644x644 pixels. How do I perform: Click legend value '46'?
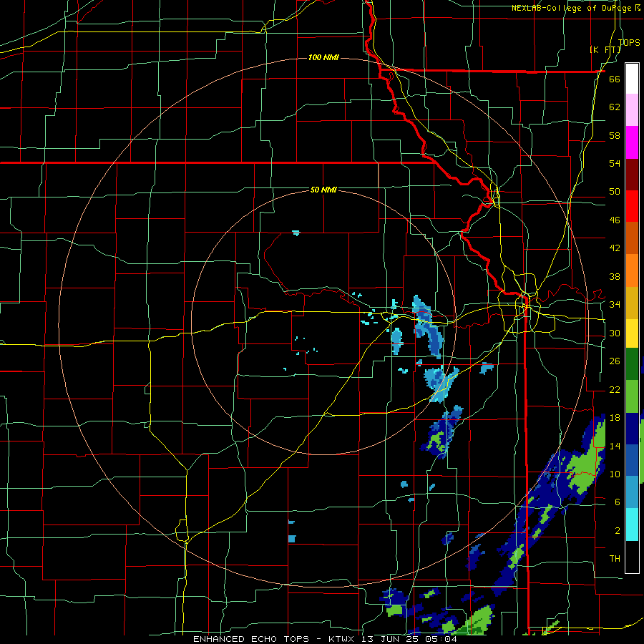click(x=615, y=220)
